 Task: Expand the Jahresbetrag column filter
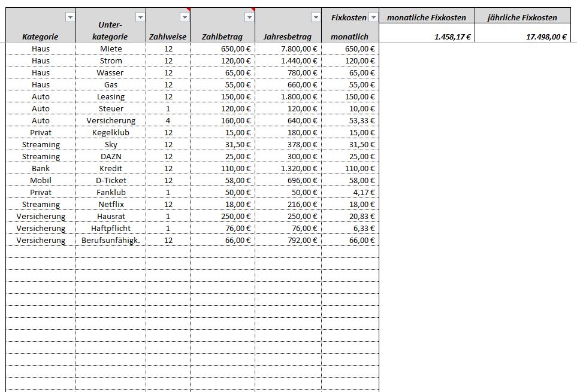[316, 18]
